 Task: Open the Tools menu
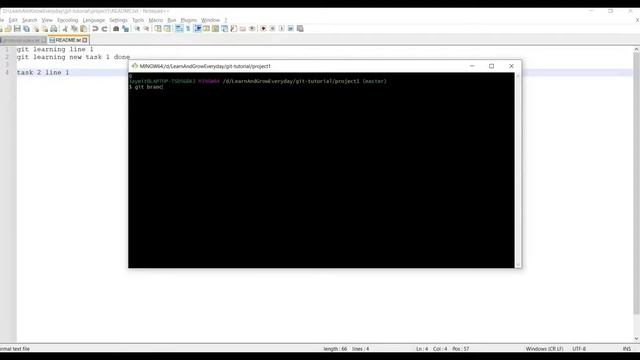point(138,20)
